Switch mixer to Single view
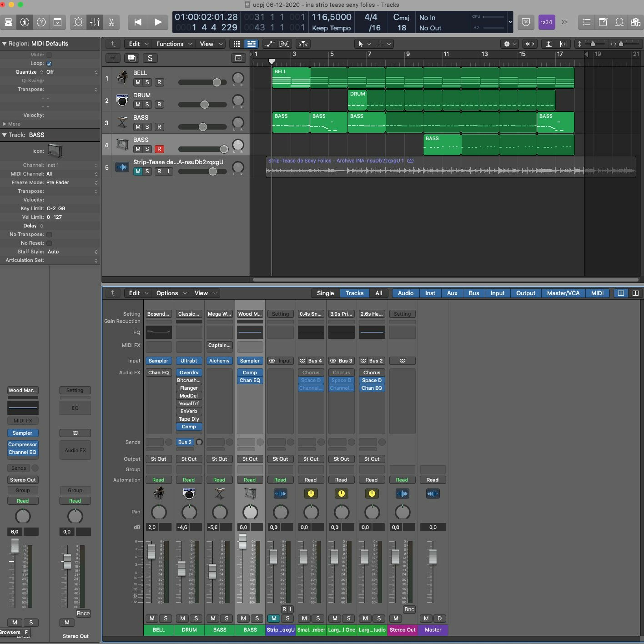Image resolution: width=644 pixels, height=644 pixels. tap(325, 293)
